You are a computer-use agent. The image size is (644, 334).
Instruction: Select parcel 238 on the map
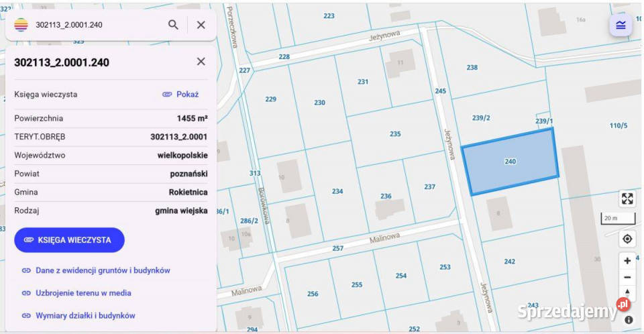pyautogui.click(x=472, y=67)
